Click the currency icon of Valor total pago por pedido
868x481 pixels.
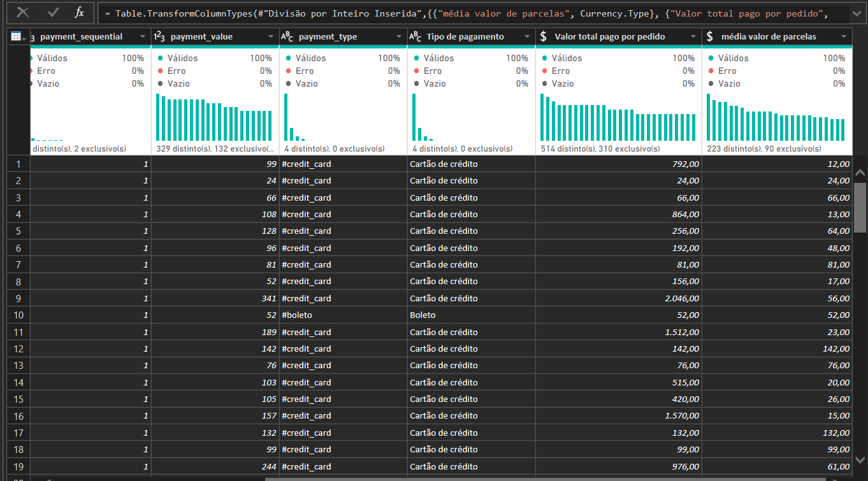click(x=543, y=37)
